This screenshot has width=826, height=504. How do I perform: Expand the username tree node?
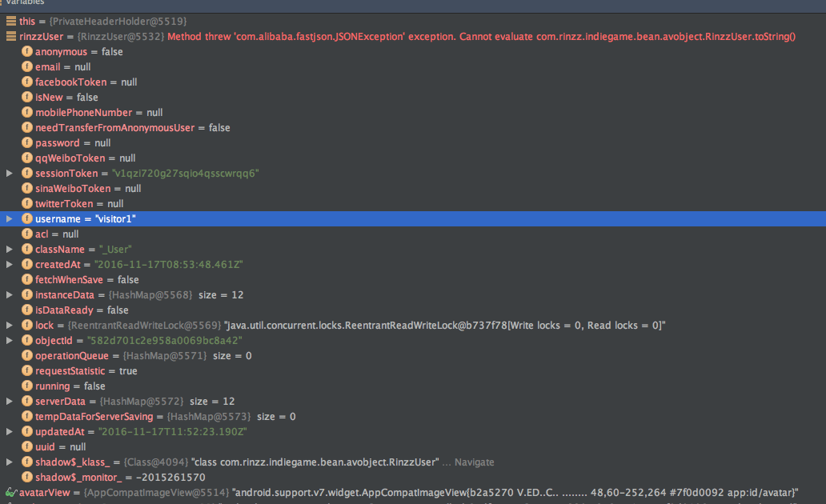click(x=10, y=219)
